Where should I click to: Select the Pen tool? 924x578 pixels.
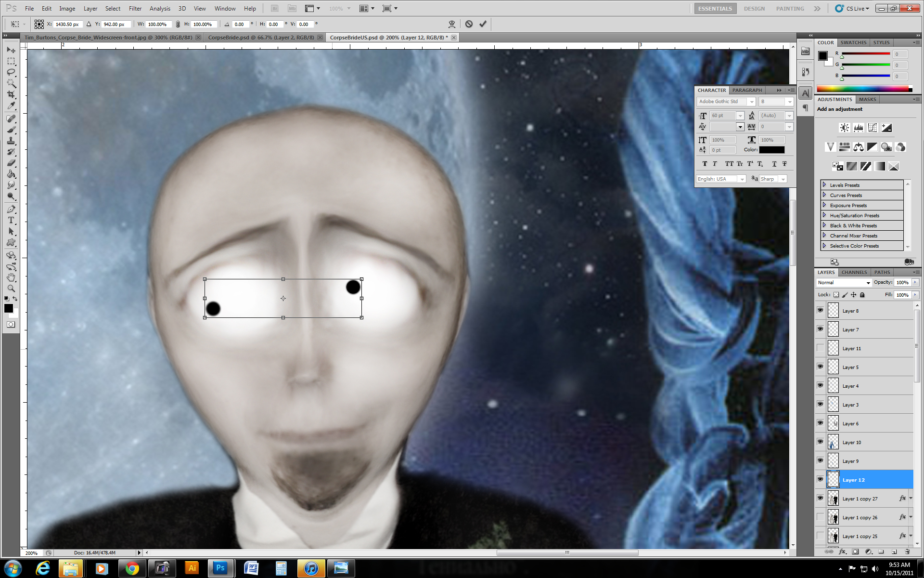click(x=11, y=209)
